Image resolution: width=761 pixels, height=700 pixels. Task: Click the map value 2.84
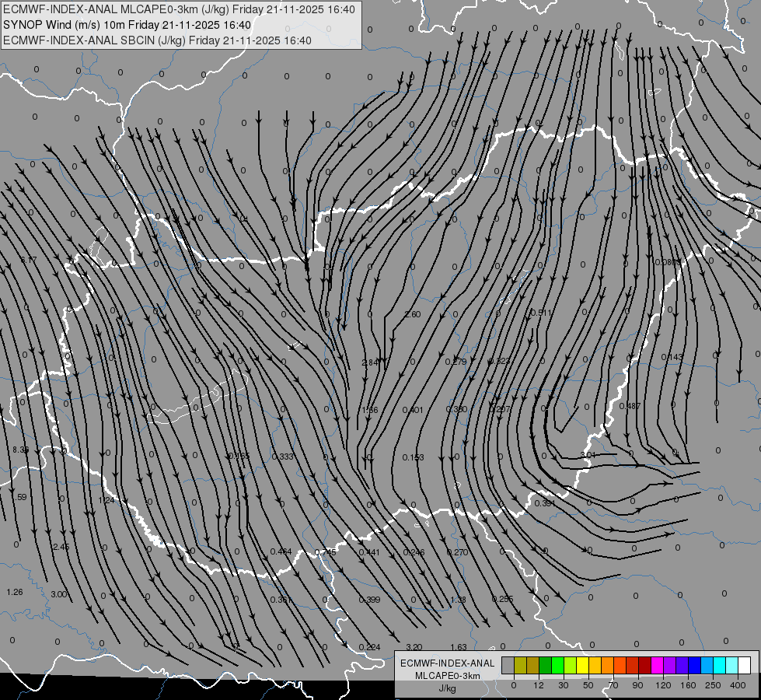pos(370,362)
